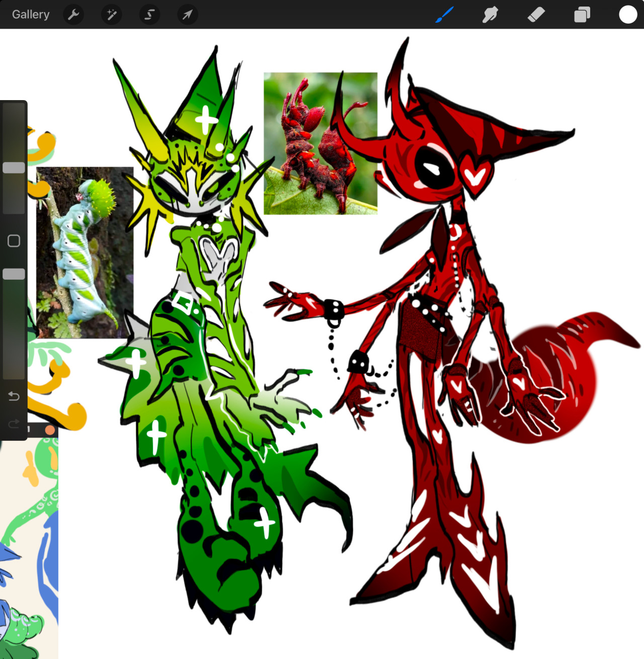Click the red caterpillar reference photo
The height and width of the screenshot is (659, 644).
[320, 143]
